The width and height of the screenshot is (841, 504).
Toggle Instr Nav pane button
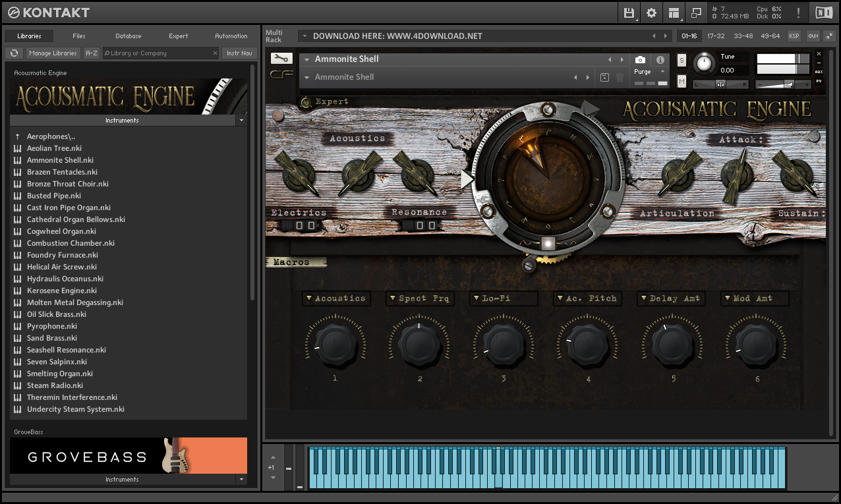239,53
